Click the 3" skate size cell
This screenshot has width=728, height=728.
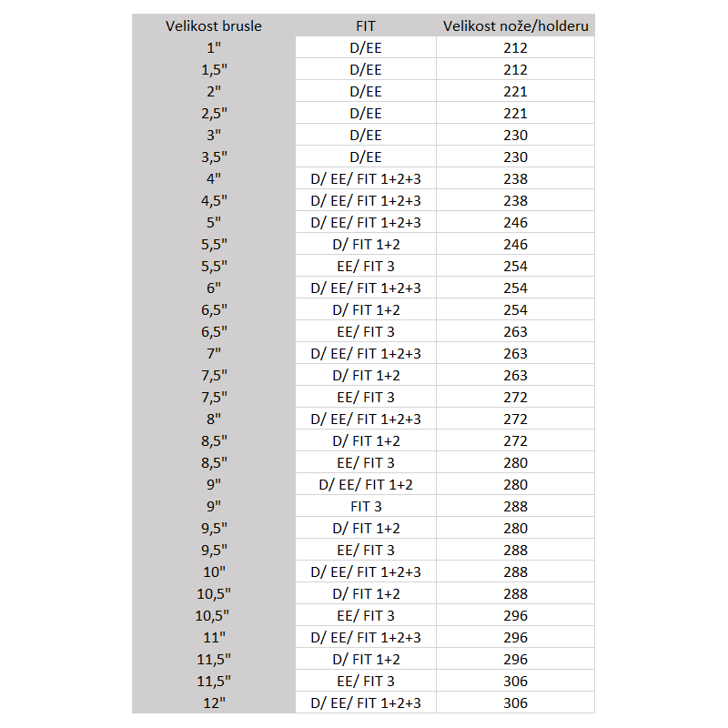pos(214,135)
